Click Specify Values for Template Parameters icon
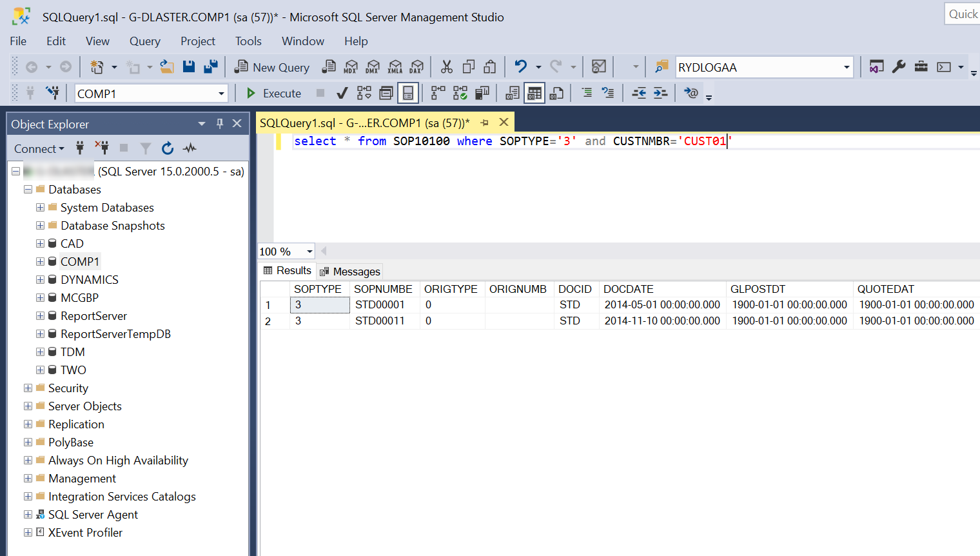The width and height of the screenshot is (980, 556). click(691, 94)
